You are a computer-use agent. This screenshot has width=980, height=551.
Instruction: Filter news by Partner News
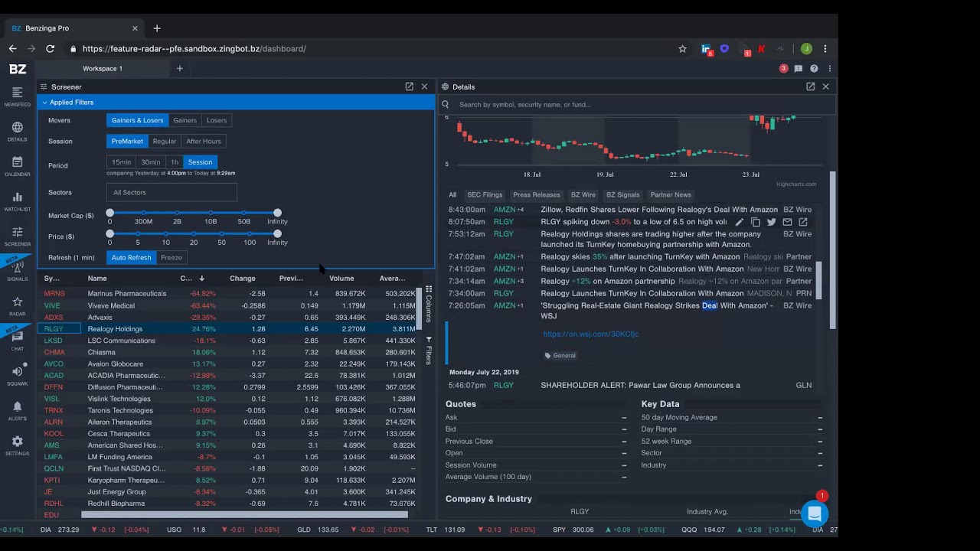tap(671, 195)
